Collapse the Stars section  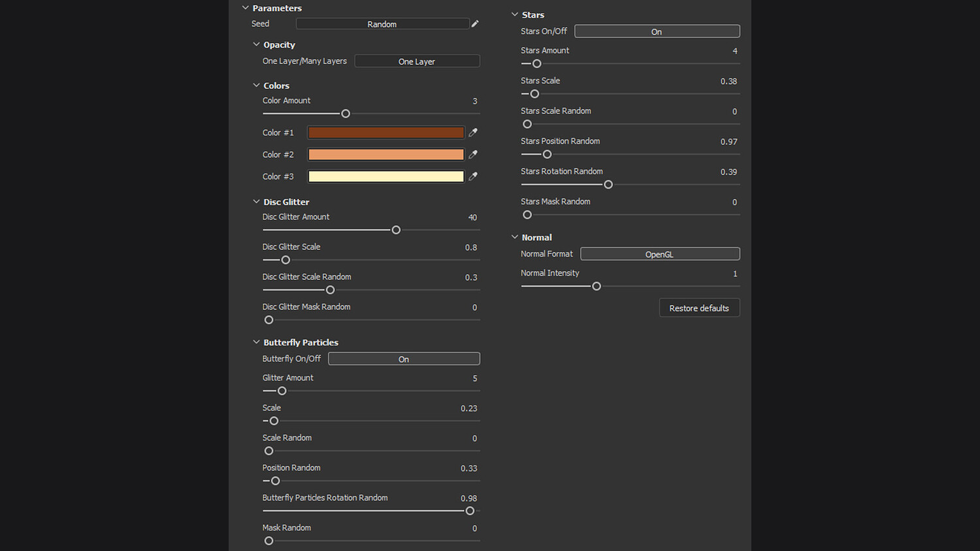pyautogui.click(x=515, y=14)
